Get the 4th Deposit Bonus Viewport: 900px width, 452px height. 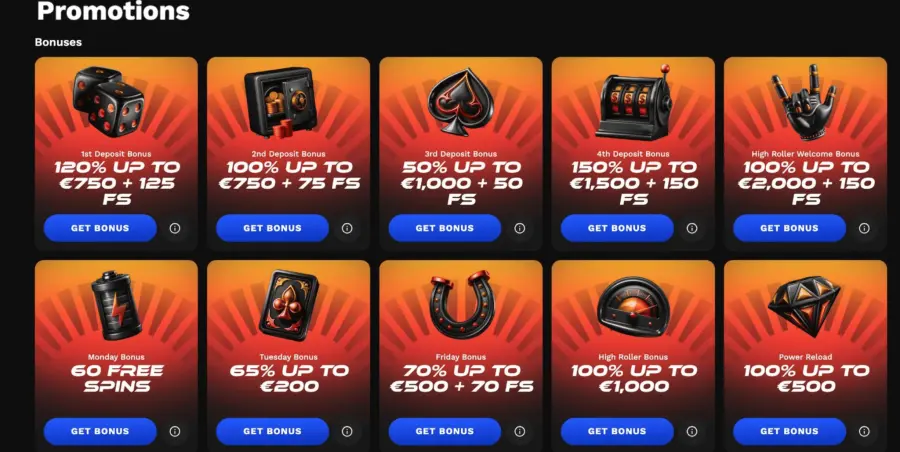click(x=617, y=228)
